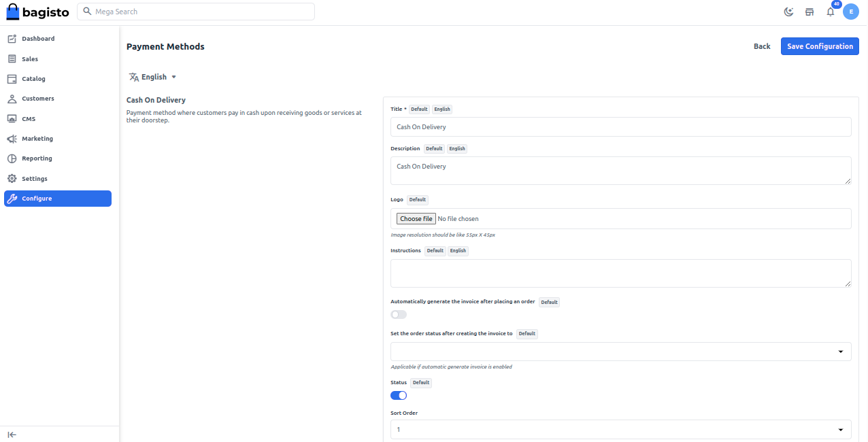This screenshot has width=868, height=442.
Task: Enable automatic invoice generation toggle
Action: 399,314
